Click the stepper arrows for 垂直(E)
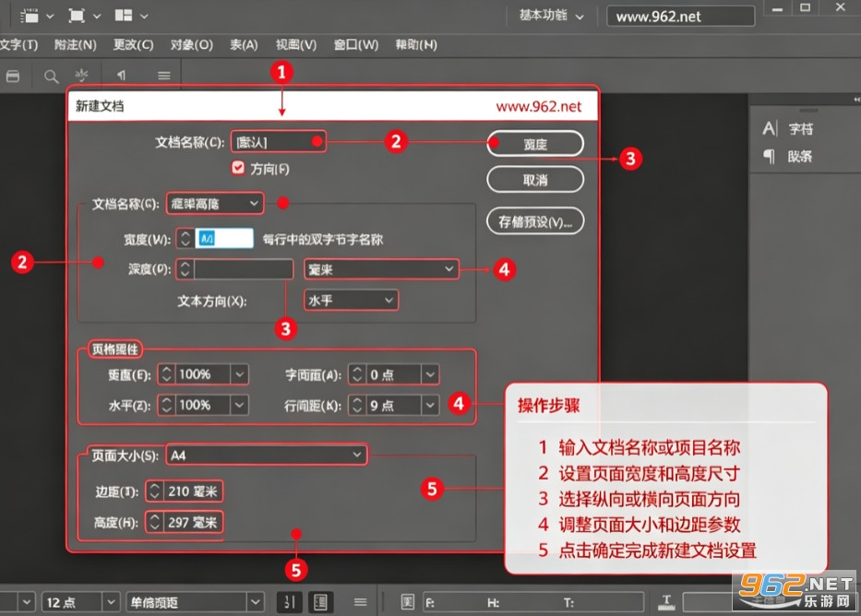The image size is (861, 616). pyautogui.click(x=166, y=374)
